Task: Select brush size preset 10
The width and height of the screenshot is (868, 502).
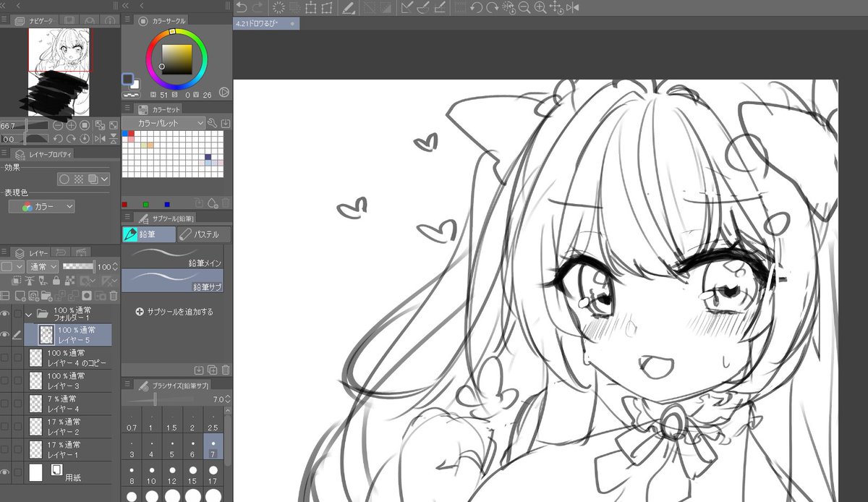Action: tap(152, 475)
